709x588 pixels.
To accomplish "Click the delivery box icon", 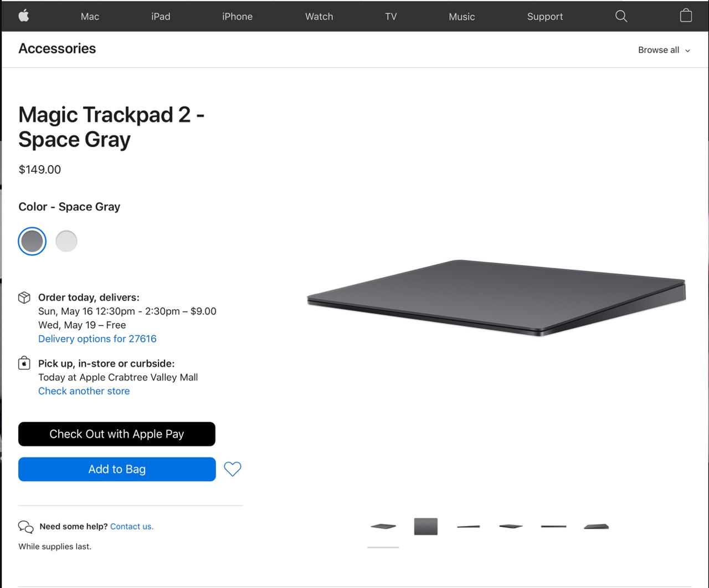I will tap(24, 298).
